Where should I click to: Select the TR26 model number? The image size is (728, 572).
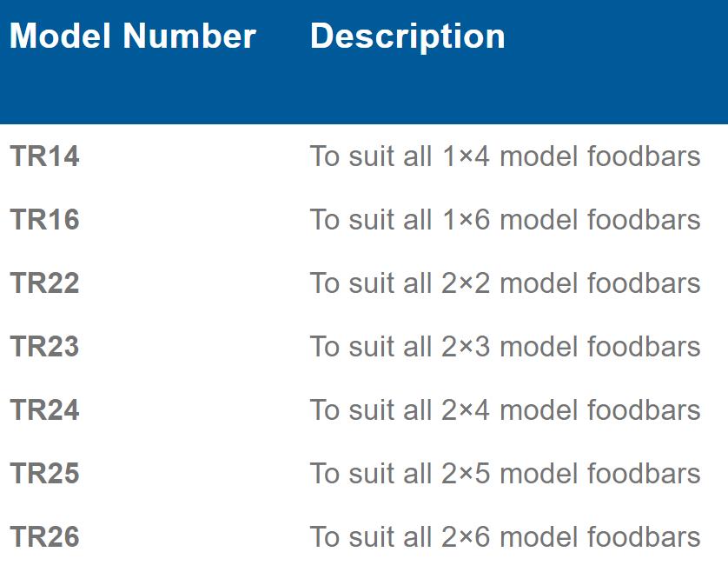click(44, 538)
